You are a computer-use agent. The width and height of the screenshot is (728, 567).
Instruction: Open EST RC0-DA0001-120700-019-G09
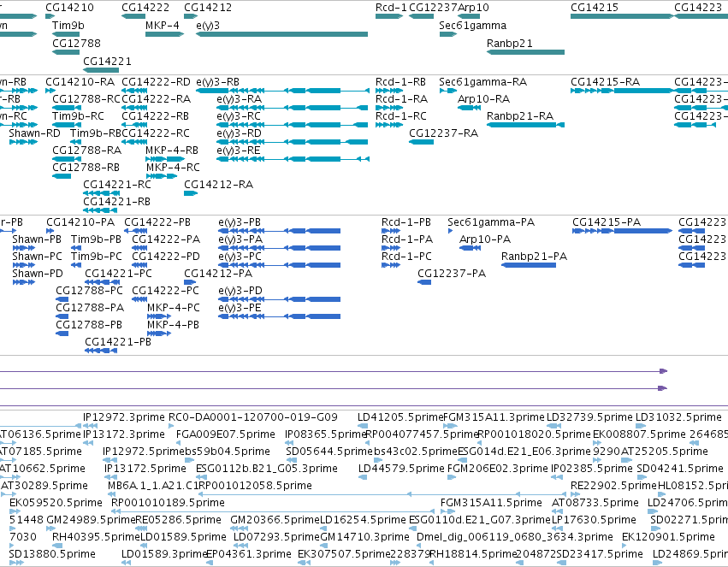pyautogui.click(x=252, y=417)
